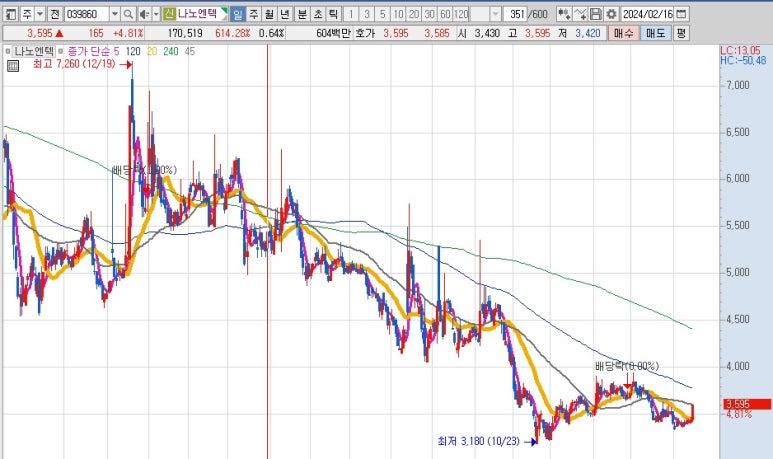Open the custom interval combo box
The height and width of the screenshot is (459, 773).
[x=486, y=14]
